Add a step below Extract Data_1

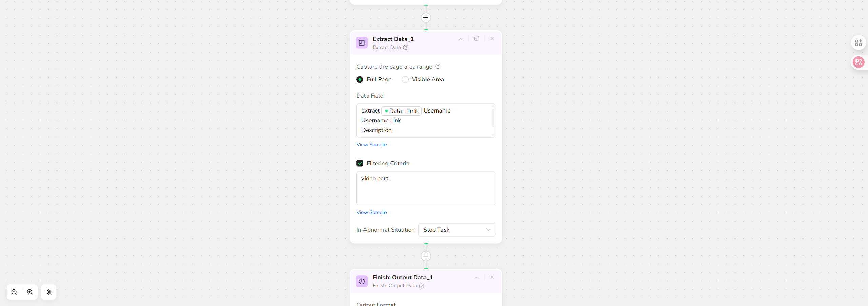point(426,256)
